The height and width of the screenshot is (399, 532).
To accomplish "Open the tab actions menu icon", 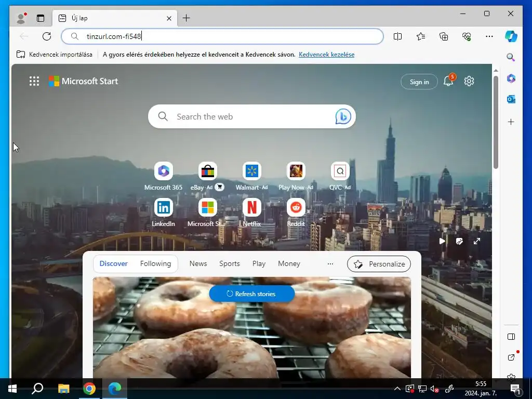I will point(41,18).
